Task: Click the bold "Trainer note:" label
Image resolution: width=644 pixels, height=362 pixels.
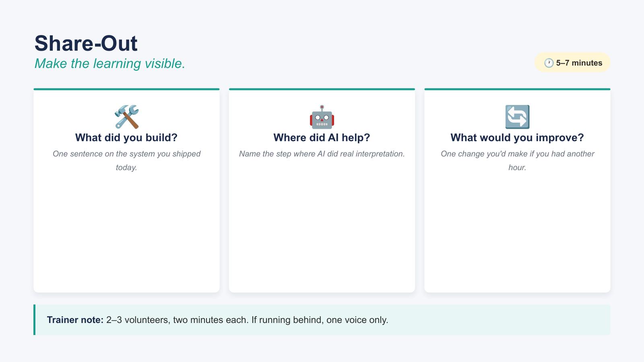Action: click(75, 320)
